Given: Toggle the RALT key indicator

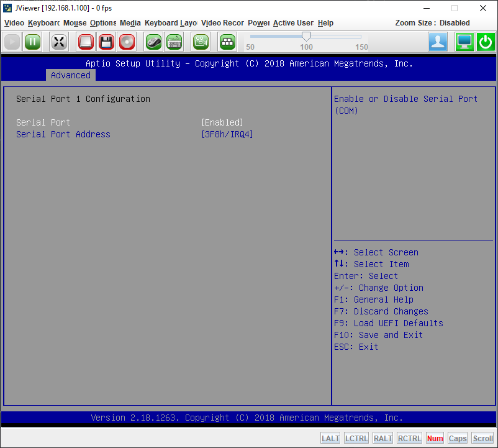Looking at the screenshot, I should point(383,438).
